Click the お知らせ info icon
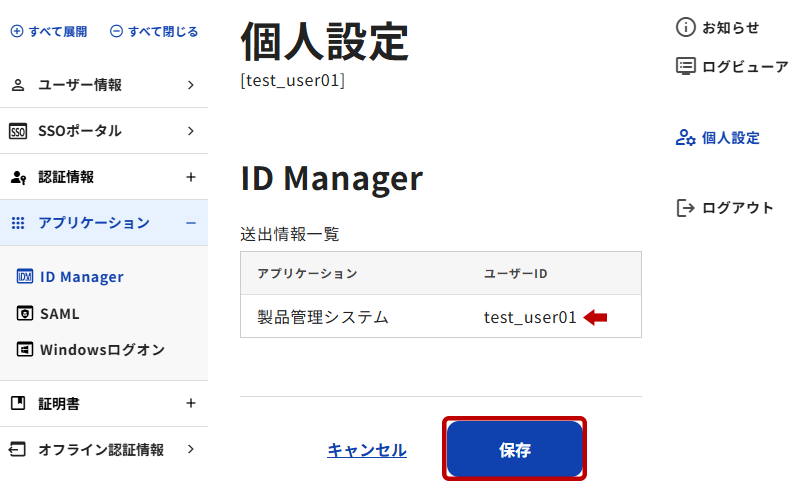This screenshot has width=789, height=483. 685,27
